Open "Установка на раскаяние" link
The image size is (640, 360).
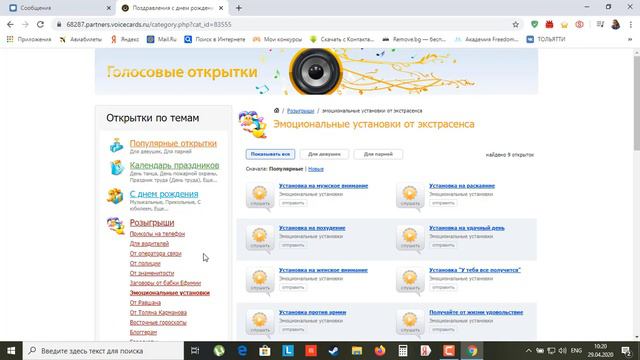point(462,186)
